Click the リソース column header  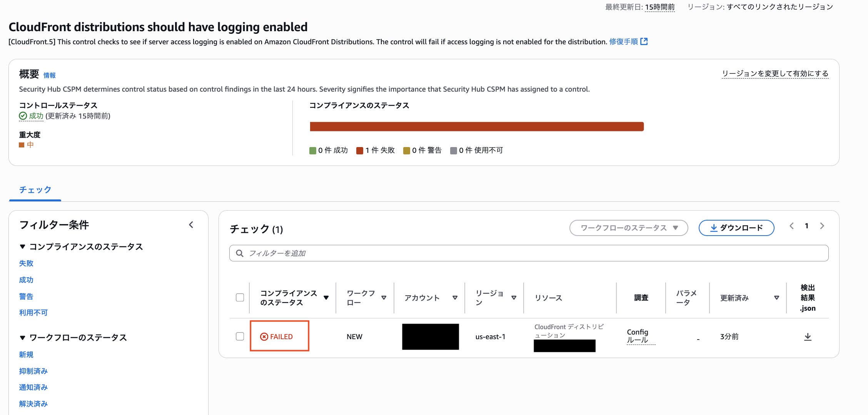pos(549,298)
